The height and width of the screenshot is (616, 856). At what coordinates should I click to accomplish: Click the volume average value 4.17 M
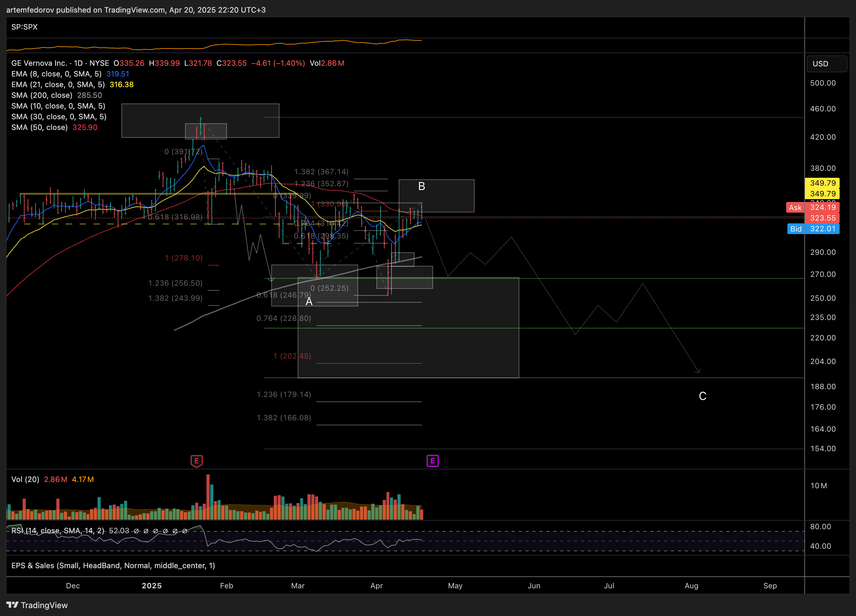click(x=83, y=479)
